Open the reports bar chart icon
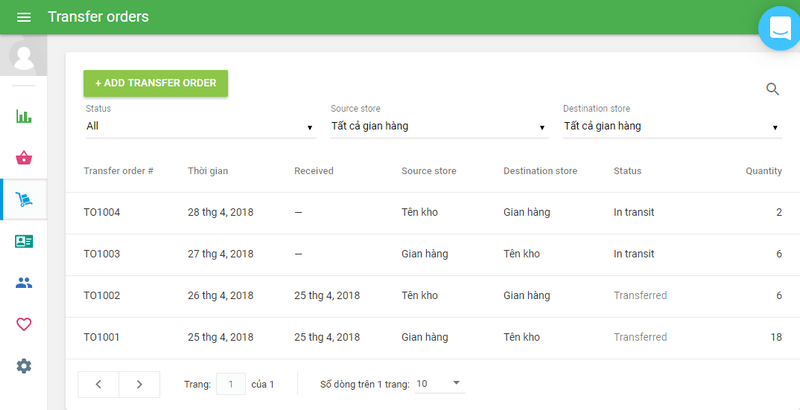Viewport: 800px width, 410px height. [24, 116]
